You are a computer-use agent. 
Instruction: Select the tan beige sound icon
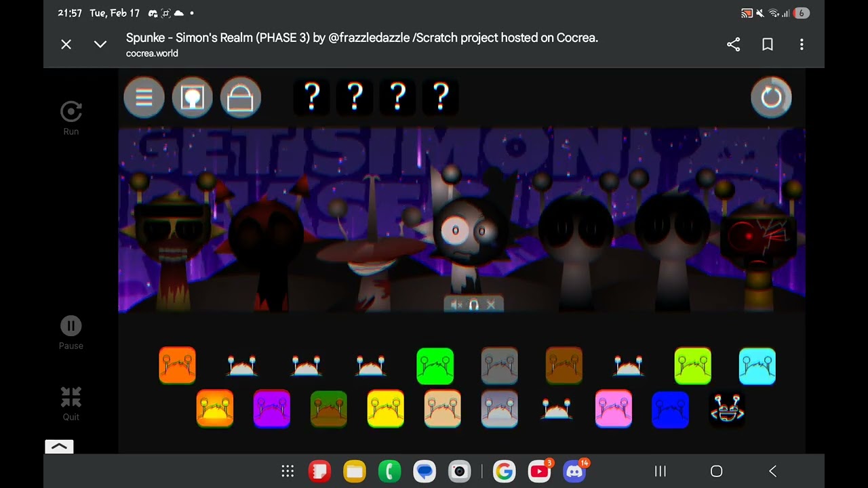click(442, 409)
